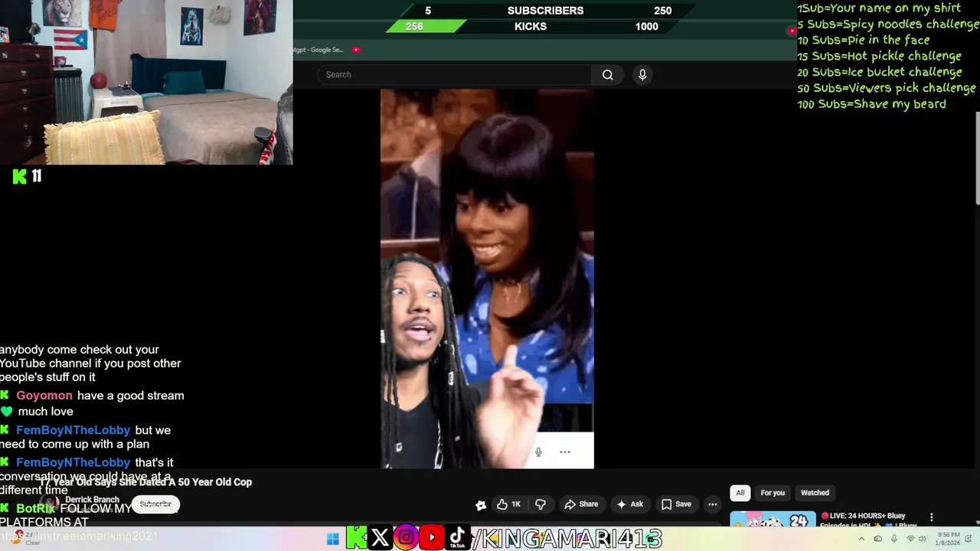Select the For you filter chip

773,493
